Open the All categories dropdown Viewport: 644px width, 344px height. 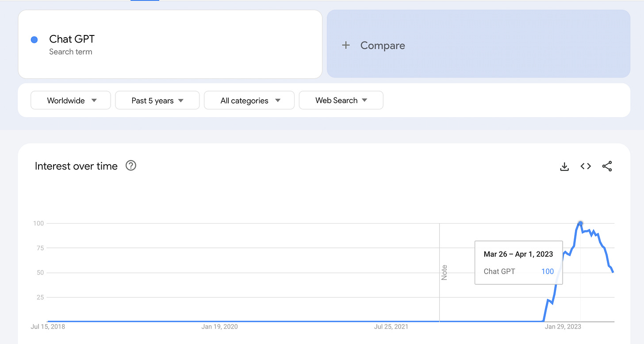249,100
